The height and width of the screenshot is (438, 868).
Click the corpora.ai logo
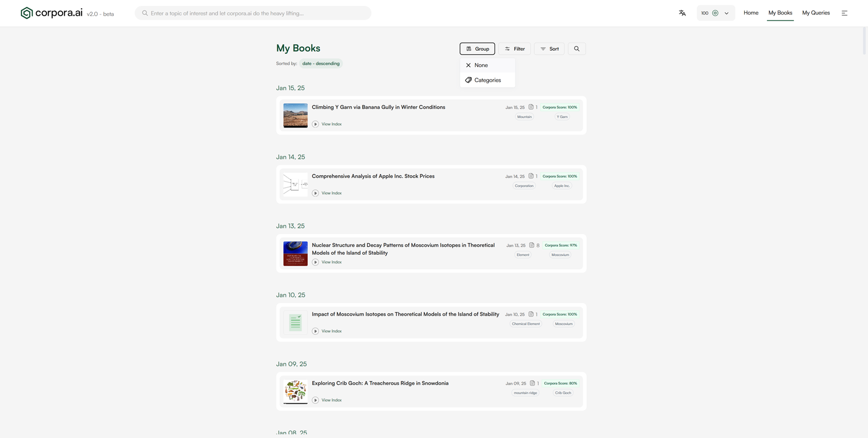52,13
